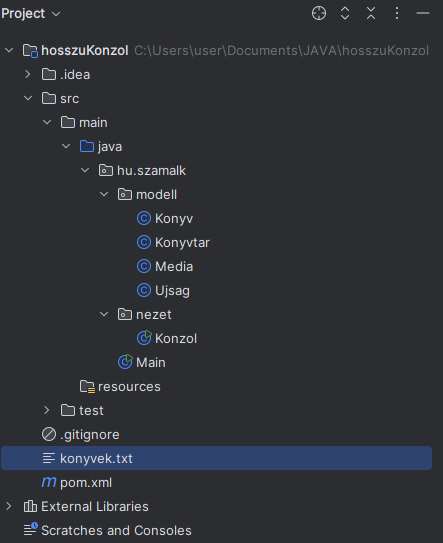Expand External Libraries node
This screenshot has width=443, height=543.
click(9, 506)
